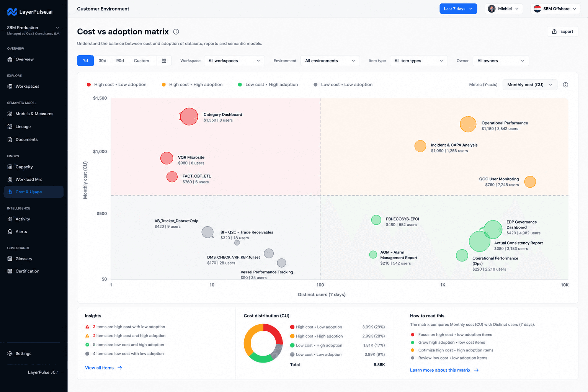The width and height of the screenshot is (588, 392).
Task: Click the Michiel user avatar
Action: pyautogui.click(x=492, y=9)
